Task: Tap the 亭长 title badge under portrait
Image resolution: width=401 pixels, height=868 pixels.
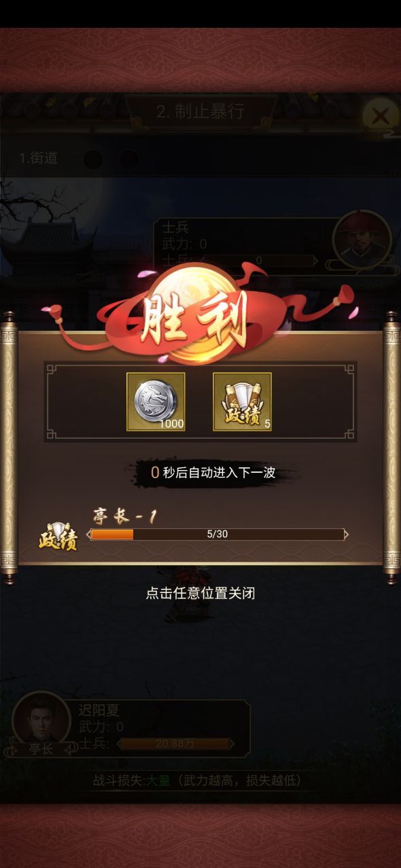Action: 41,749
